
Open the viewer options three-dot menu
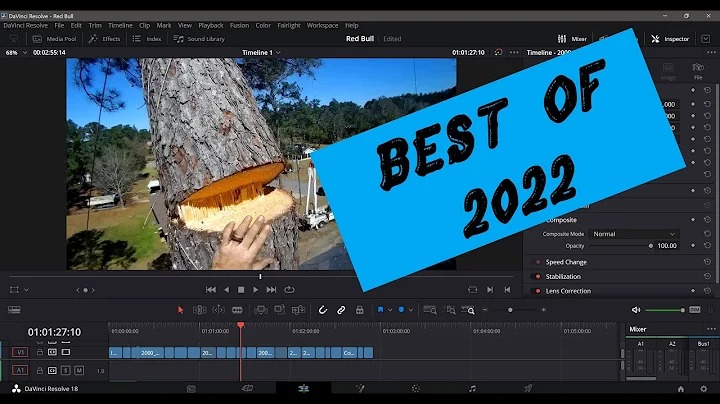coord(514,52)
